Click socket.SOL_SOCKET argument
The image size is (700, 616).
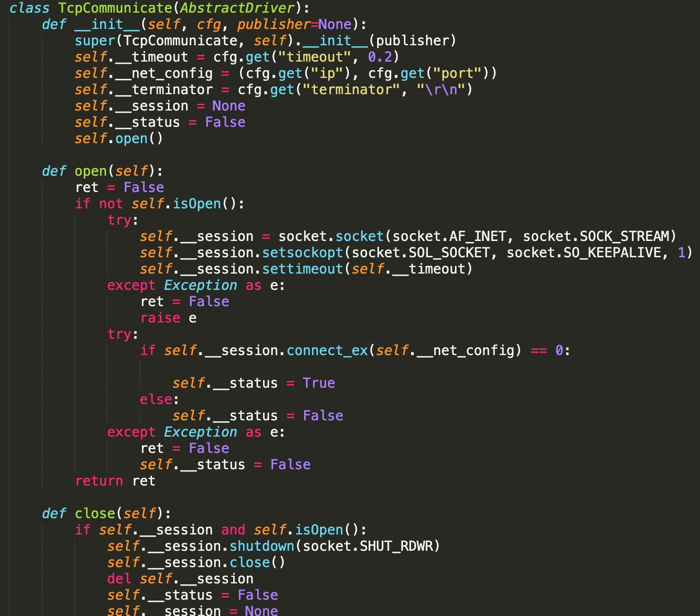[x=421, y=253]
